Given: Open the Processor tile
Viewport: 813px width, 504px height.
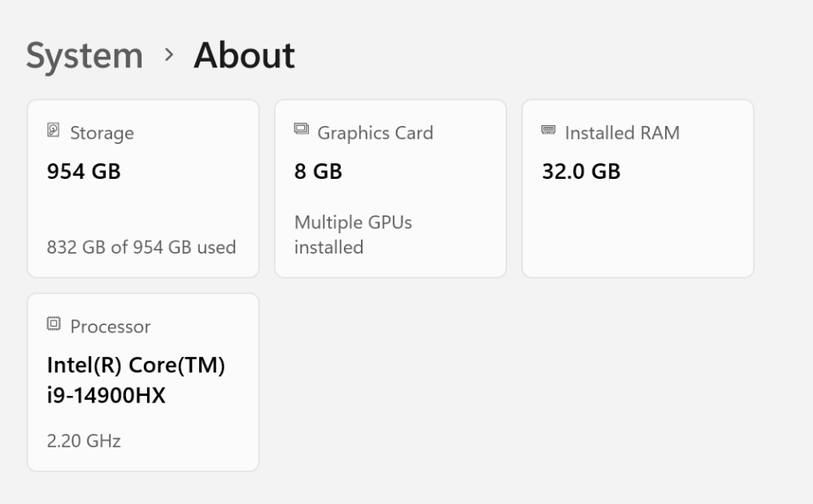Looking at the screenshot, I should point(143,383).
